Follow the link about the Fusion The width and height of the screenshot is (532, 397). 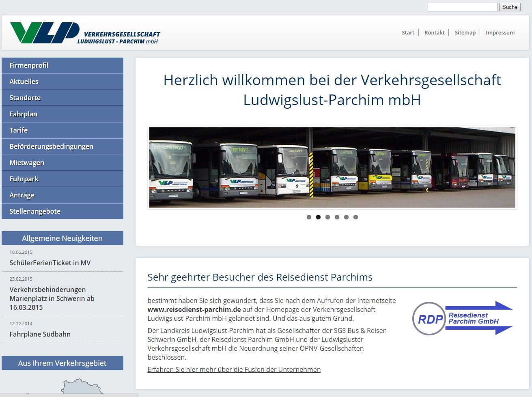(234, 369)
